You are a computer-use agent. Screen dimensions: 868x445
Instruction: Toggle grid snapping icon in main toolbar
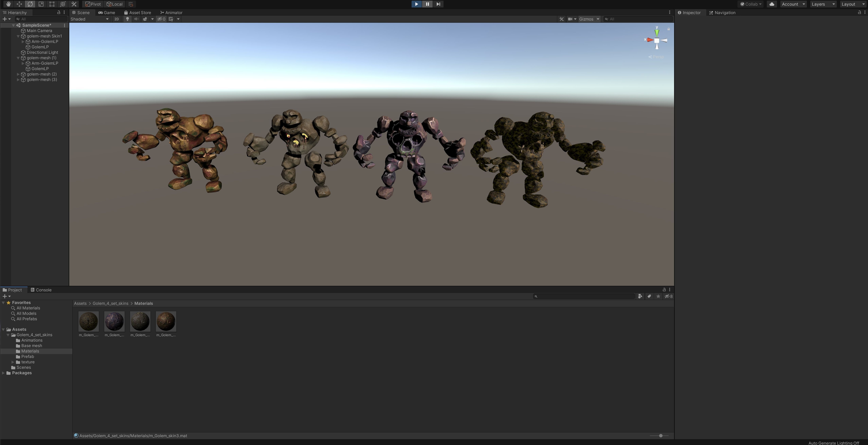pyautogui.click(x=131, y=4)
